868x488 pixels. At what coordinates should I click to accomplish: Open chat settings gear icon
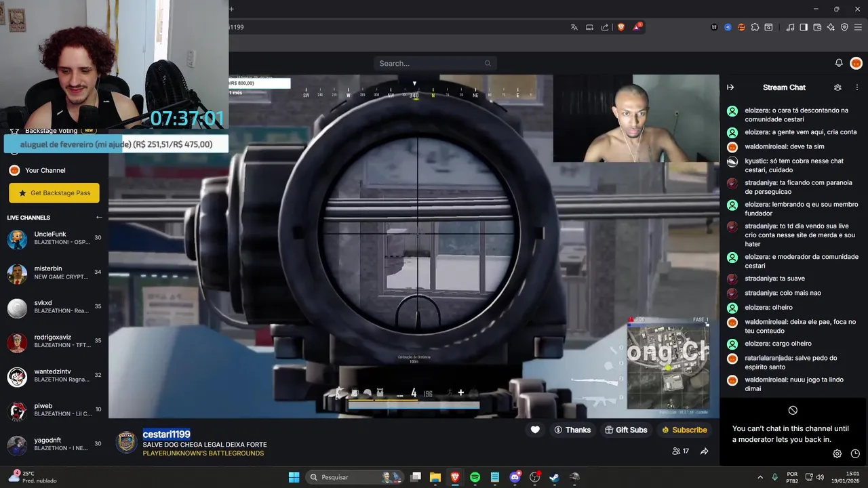coord(837,454)
